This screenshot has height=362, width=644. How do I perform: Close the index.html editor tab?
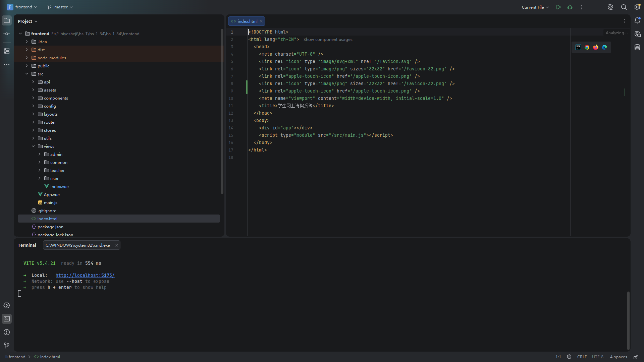point(261,21)
